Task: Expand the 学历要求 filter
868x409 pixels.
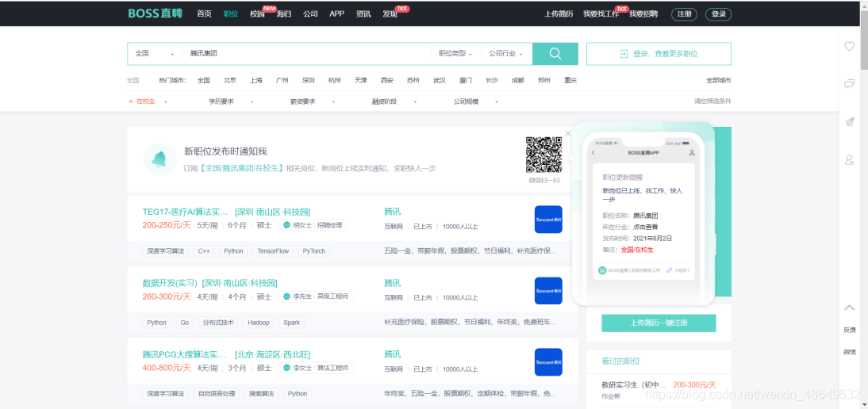Action: [x=252, y=101]
